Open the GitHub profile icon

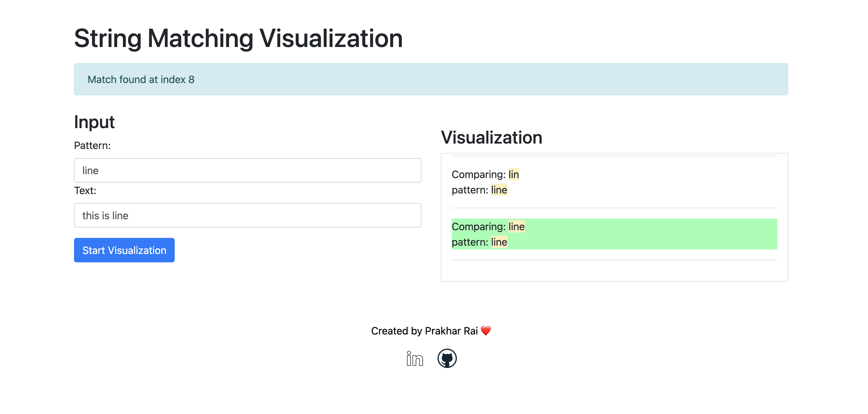pos(448,358)
